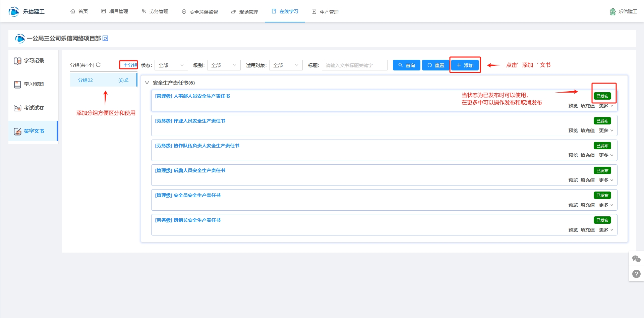This screenshot has width=644, height=318.
Task: Open the 安全环保监督 top menu
Action: point(200,12)
